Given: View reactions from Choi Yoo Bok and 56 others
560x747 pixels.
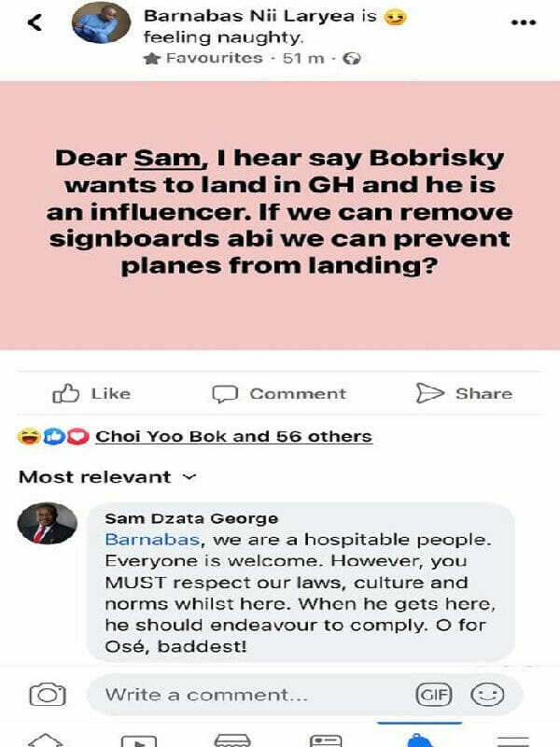Looking at the screenshot, I should (x=233, y=436).
